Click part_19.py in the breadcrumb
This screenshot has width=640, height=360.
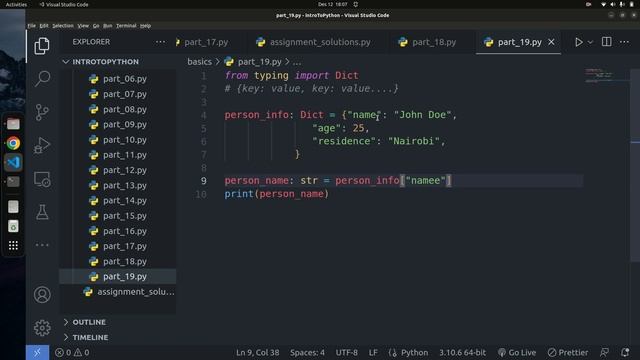pos(260,62)
